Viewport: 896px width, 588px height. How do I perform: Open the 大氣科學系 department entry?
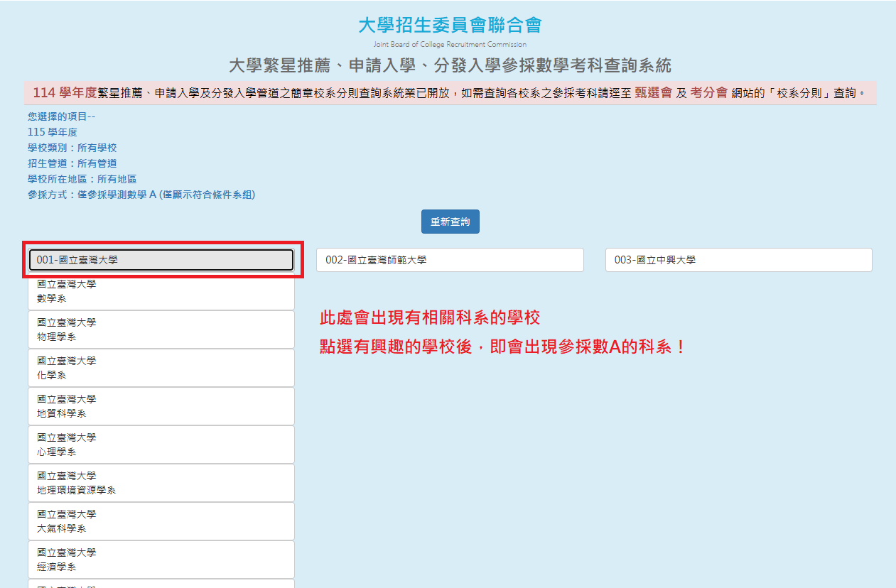(x=161, y=521)
